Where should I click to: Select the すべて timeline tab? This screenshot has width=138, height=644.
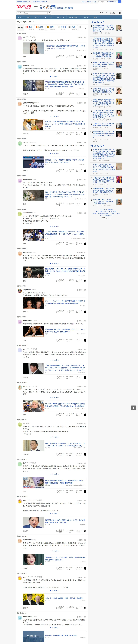coord(21,28)
